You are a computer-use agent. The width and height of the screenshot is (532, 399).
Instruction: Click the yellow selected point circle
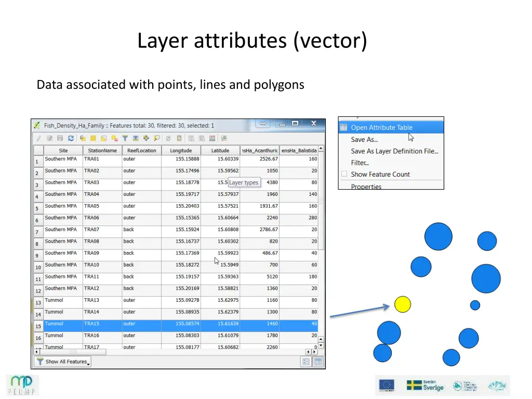point(403,304)
